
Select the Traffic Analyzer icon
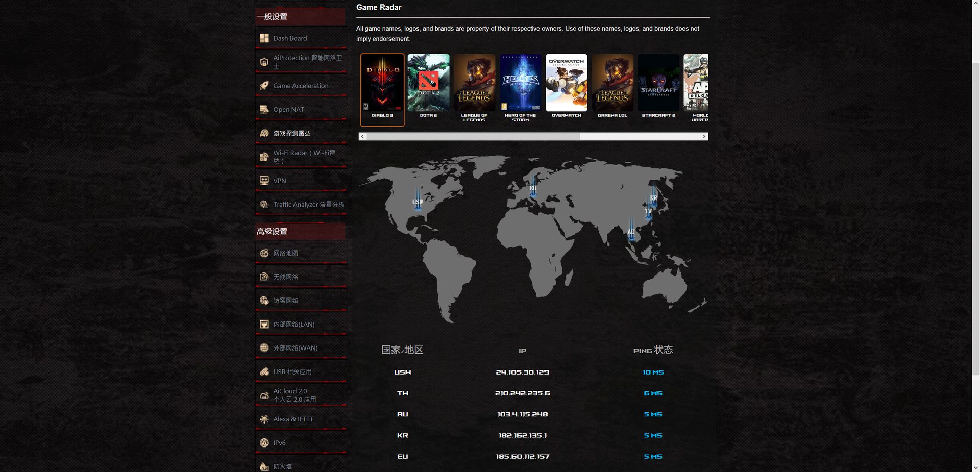[x=264, y=204]
